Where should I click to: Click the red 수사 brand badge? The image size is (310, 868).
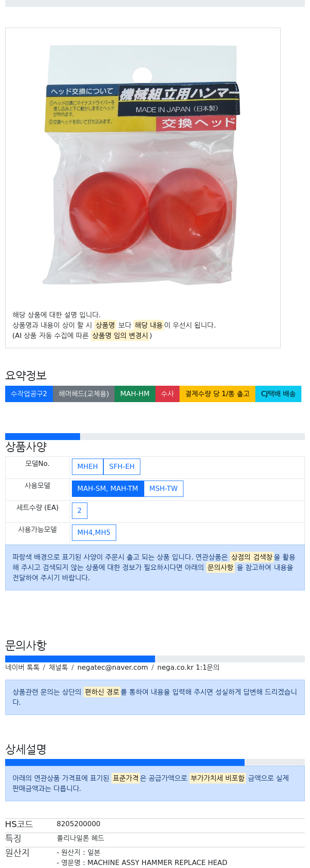coord(167,394)
